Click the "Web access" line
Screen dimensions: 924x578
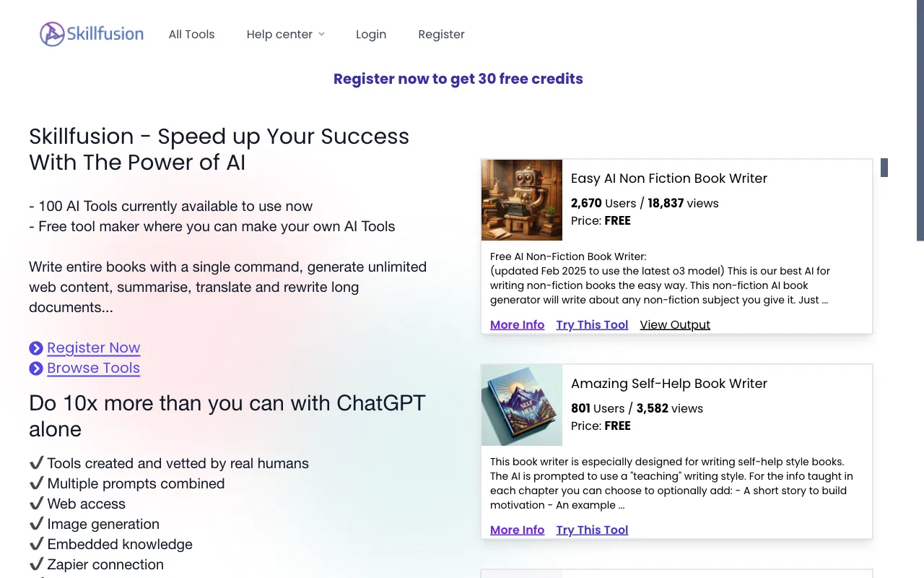(77, 504)
